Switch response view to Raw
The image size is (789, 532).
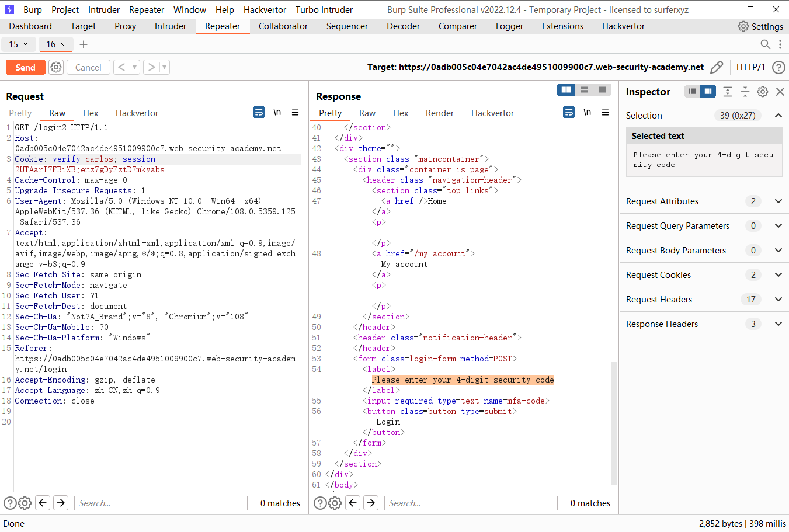(367, 113)
